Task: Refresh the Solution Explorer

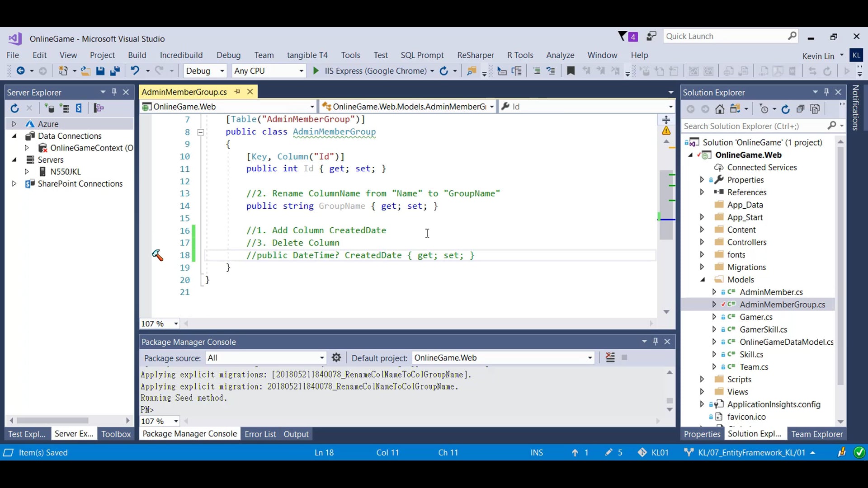Action: tap(785, 109)
